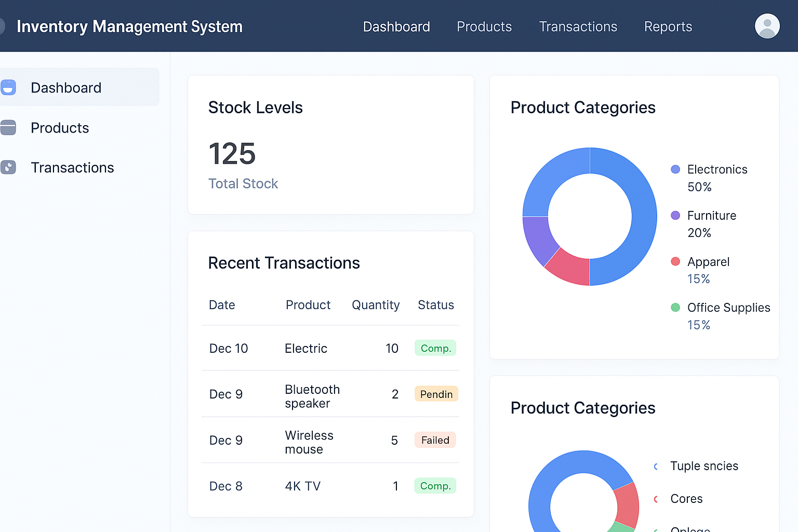The height and width of the screenshot is (532, 798).
Task: Click the Furniture purple legend dot
Action: (675, 216)
